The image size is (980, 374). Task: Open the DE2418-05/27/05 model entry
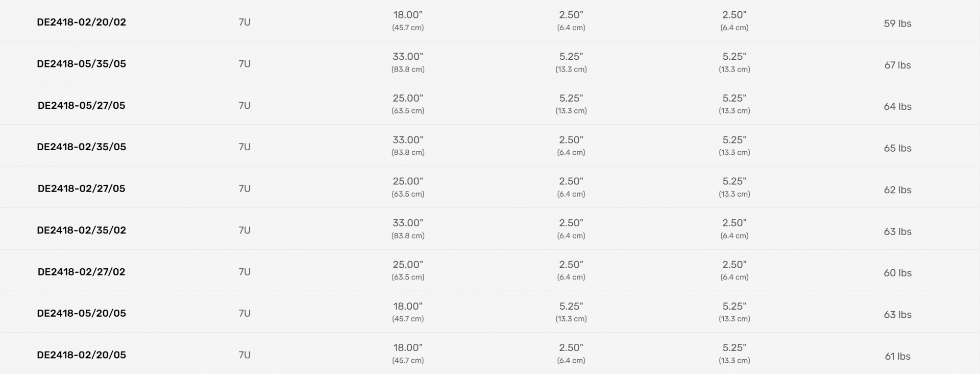pos(81,105)
